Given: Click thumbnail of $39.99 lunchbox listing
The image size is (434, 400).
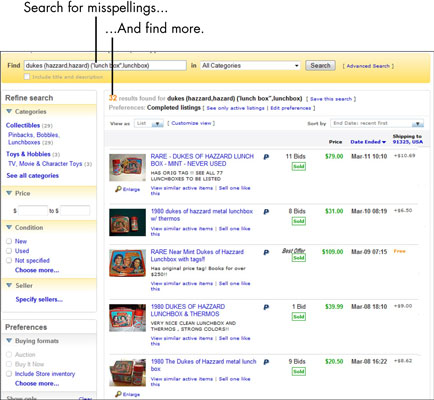Looking at the screenshot, I should point(127,318).
